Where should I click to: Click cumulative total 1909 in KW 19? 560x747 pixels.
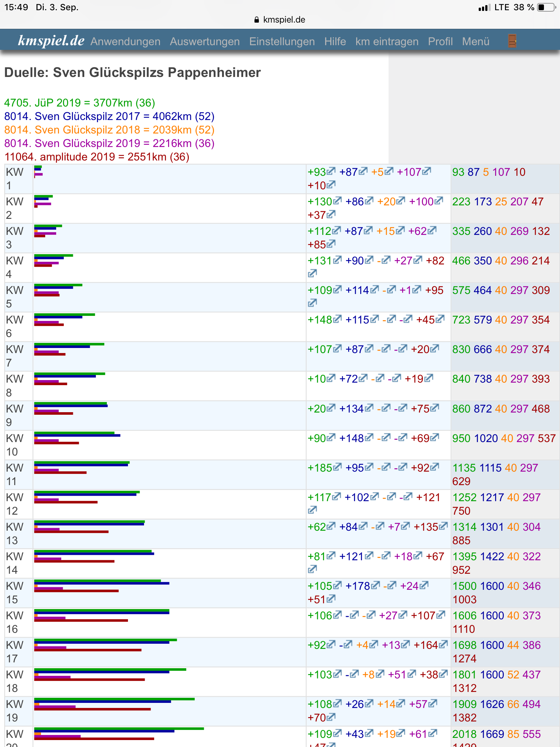pyautogui.click(x=464, y=704)
